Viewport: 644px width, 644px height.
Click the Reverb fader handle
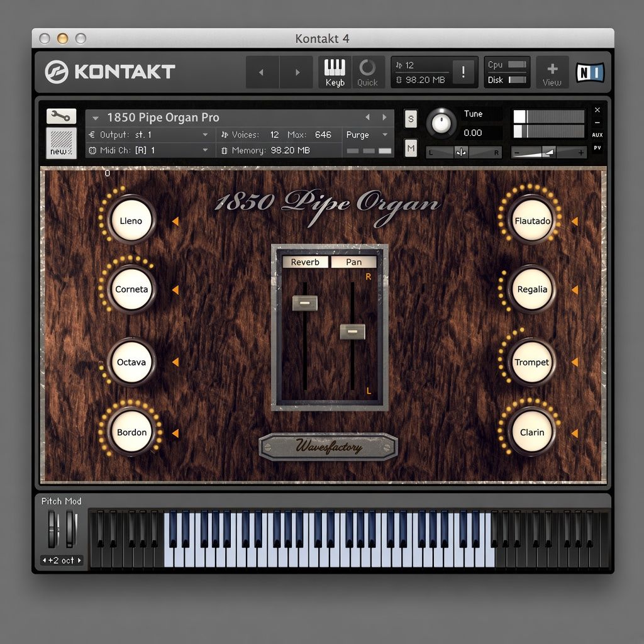tap(305, 303)
